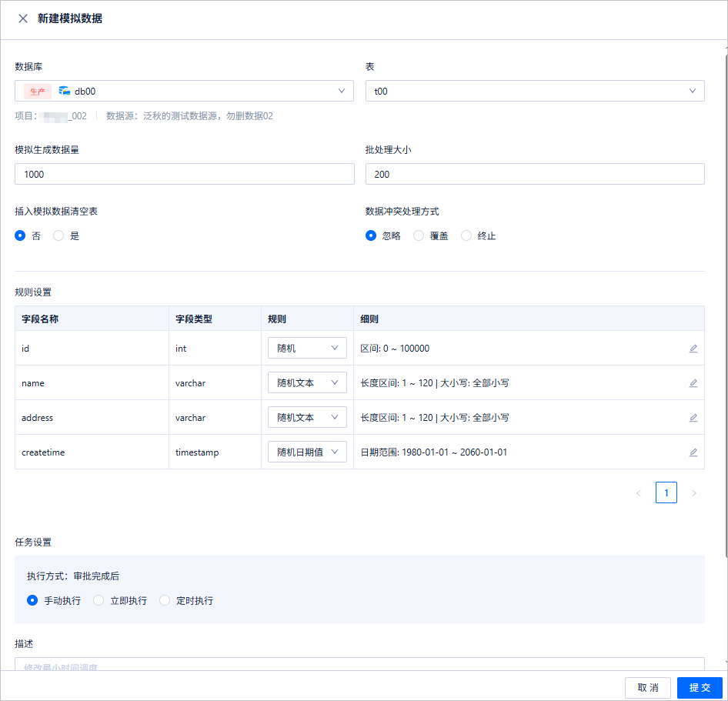Edit the id field rule details

click(x=693, y=348)
